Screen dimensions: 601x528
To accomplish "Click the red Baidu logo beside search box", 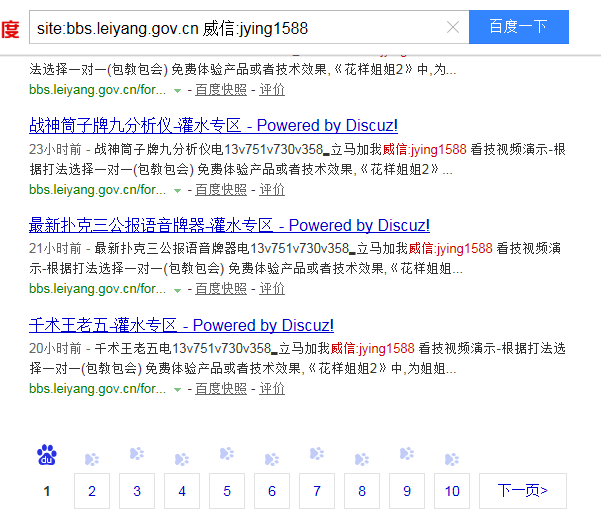I will click(x=10, y=28).
